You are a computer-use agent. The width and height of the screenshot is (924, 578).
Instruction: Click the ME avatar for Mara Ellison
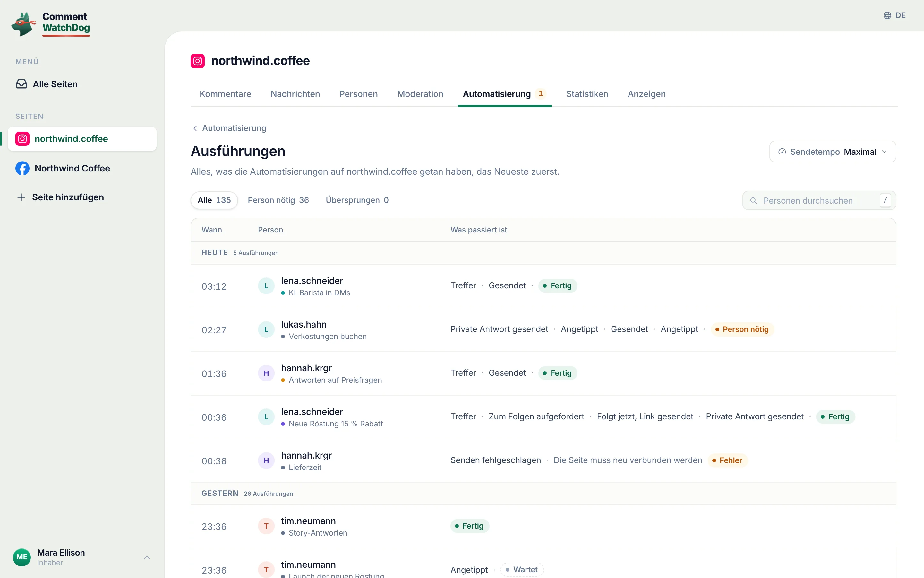click(22, 557)
